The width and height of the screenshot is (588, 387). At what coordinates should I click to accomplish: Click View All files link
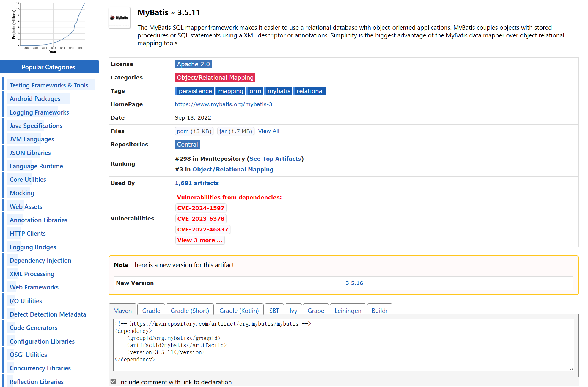pyautogui.click(x=268, y=131)
